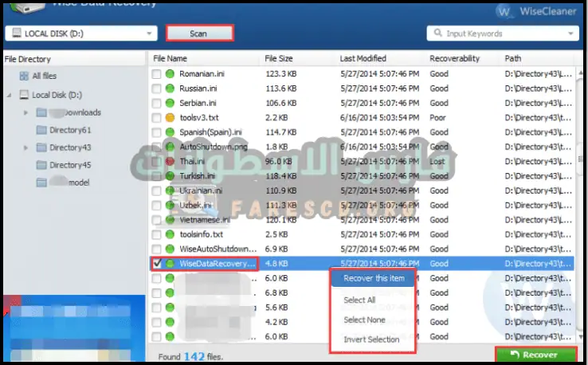The width and height of the screenshot is (588, 365).
Task: Select the Vietnamese.ini file name
Action: 205,220
